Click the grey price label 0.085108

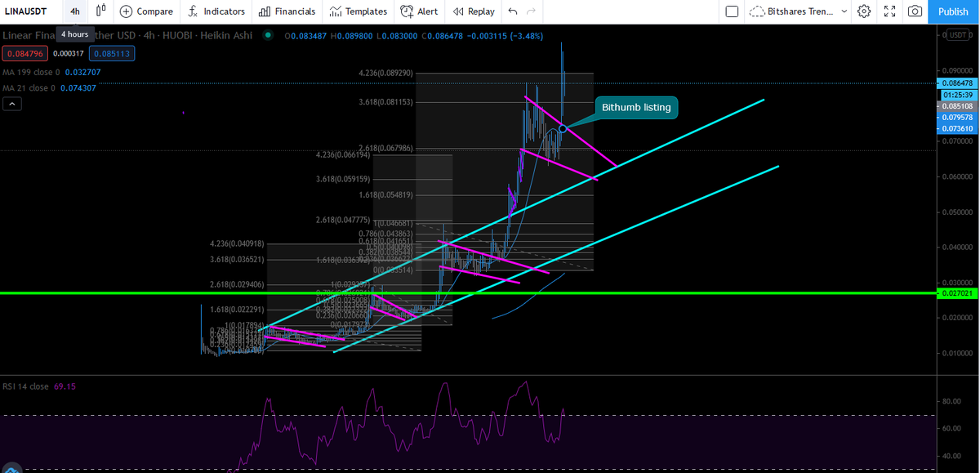955,106
